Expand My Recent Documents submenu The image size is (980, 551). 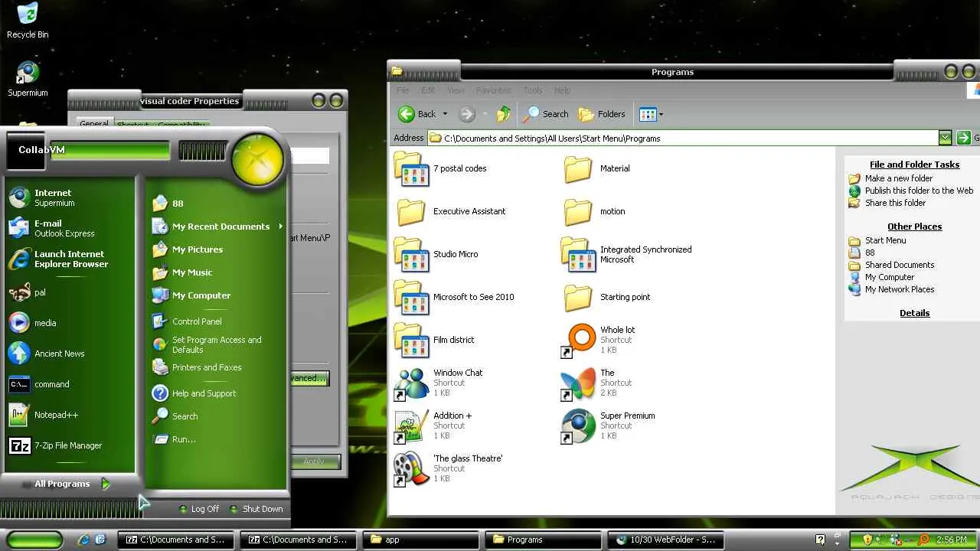(217, 227)
